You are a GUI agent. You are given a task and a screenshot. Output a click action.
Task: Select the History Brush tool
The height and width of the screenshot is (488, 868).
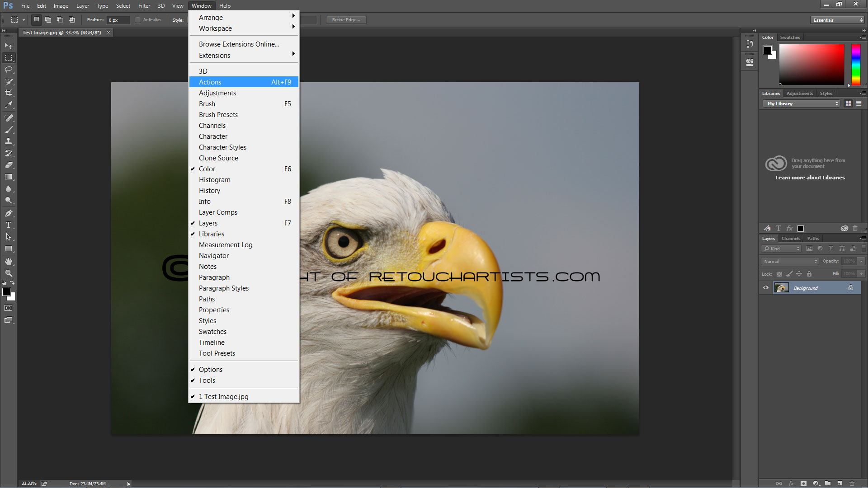click(9, 153)
